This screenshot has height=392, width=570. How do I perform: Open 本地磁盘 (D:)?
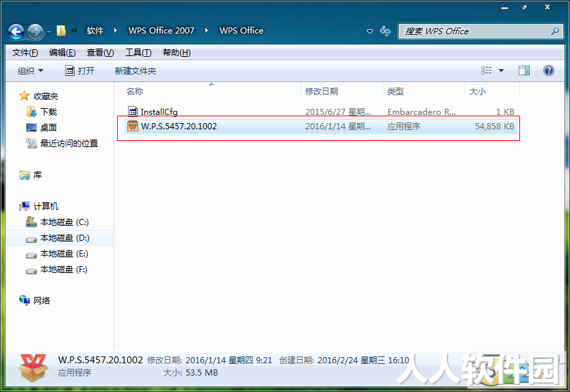click(x=65, y=238)
